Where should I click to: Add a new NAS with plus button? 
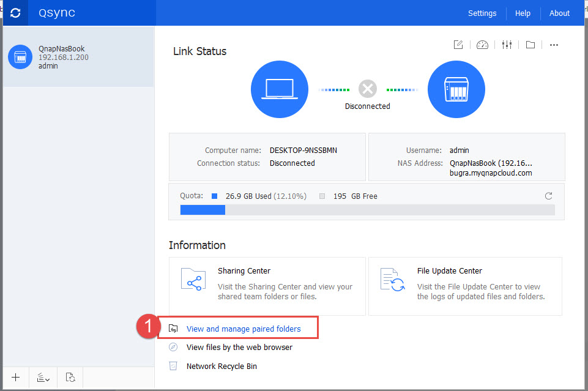pyautogui.click(x=16, y=377)
